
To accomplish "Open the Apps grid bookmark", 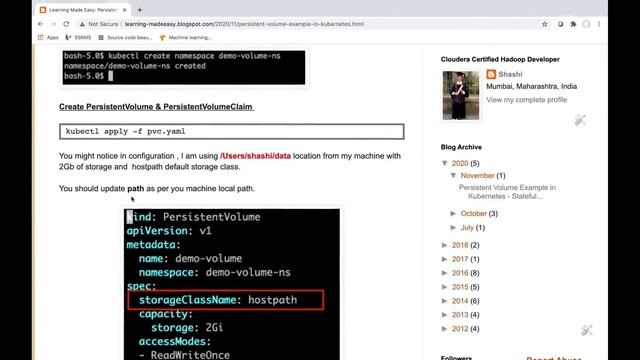I will click(x=48, y=38).
